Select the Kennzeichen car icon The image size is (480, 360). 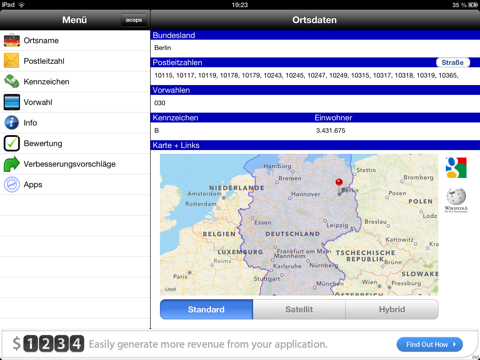(12, 82)
